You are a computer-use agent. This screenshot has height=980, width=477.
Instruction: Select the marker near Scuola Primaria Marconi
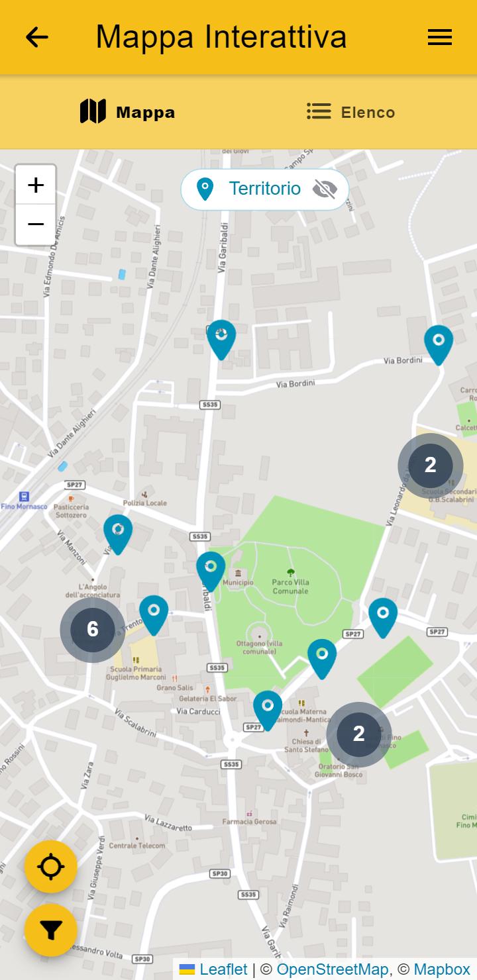click(154, 614)
